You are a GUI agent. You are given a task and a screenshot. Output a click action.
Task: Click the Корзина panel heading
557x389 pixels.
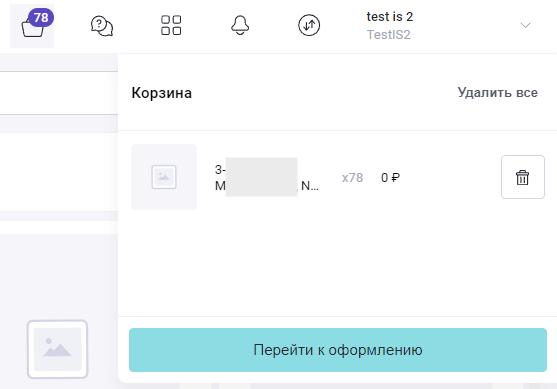point(162,93)
